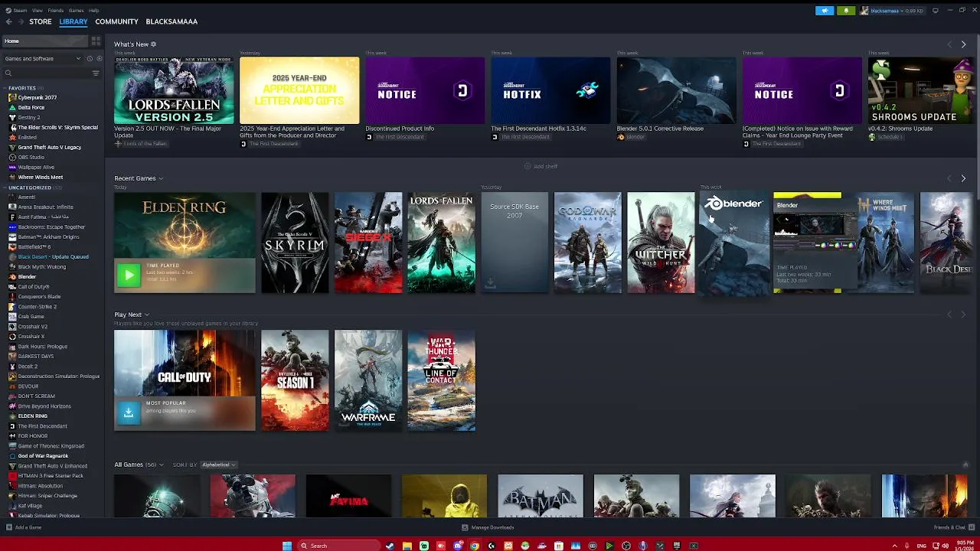Open the collections grid view icon

[96, 41]
